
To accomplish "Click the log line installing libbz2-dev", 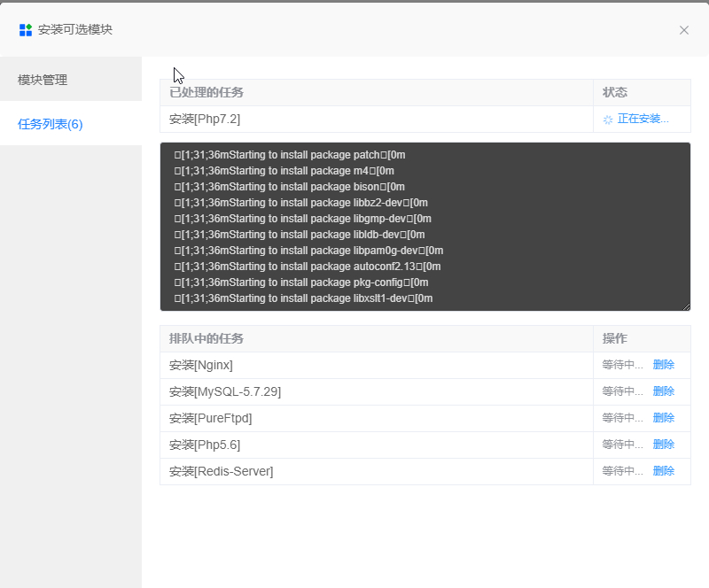I will pos(300,203).
